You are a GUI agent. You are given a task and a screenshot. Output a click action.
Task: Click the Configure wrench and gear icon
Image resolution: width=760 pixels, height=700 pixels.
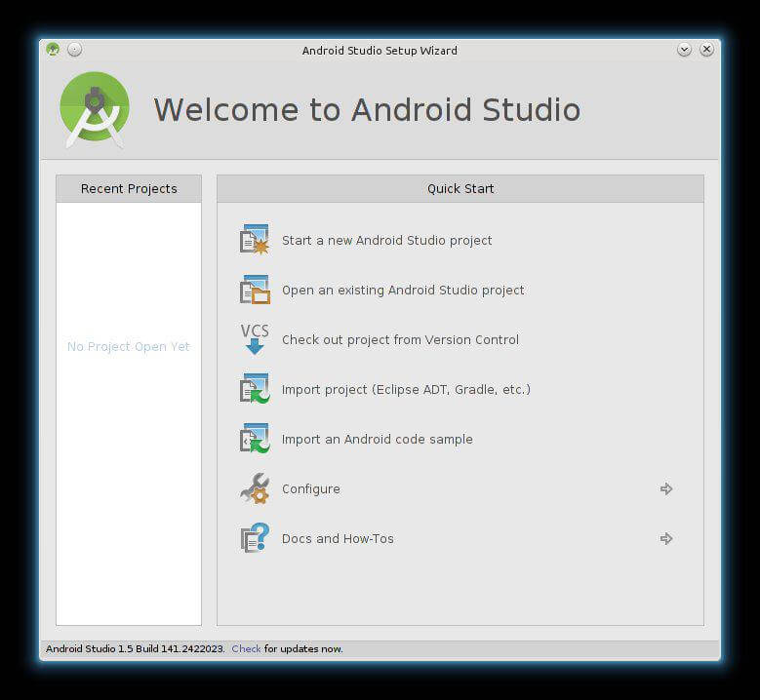click(255, 488)
